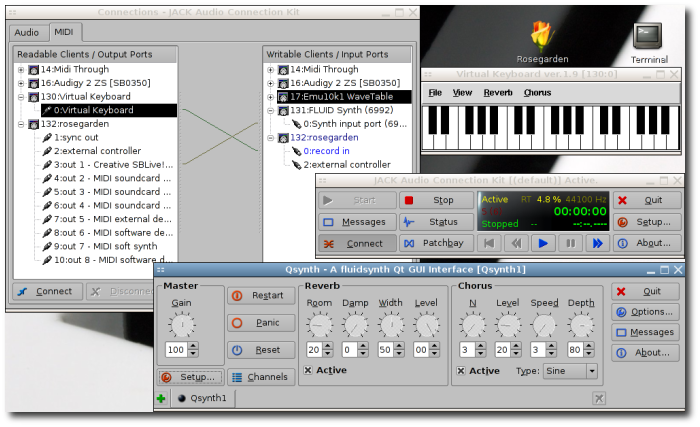
Task: Click Reverb Width value field
Action: [385, 350]
